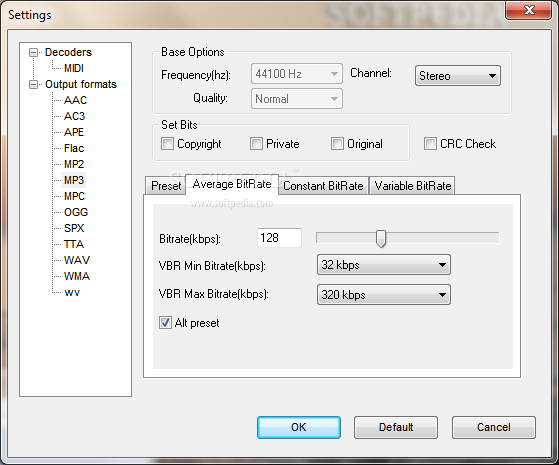Switch to the Preset tab
The height and width of the screenshot is (465, 559).
[x=166, y=186]
